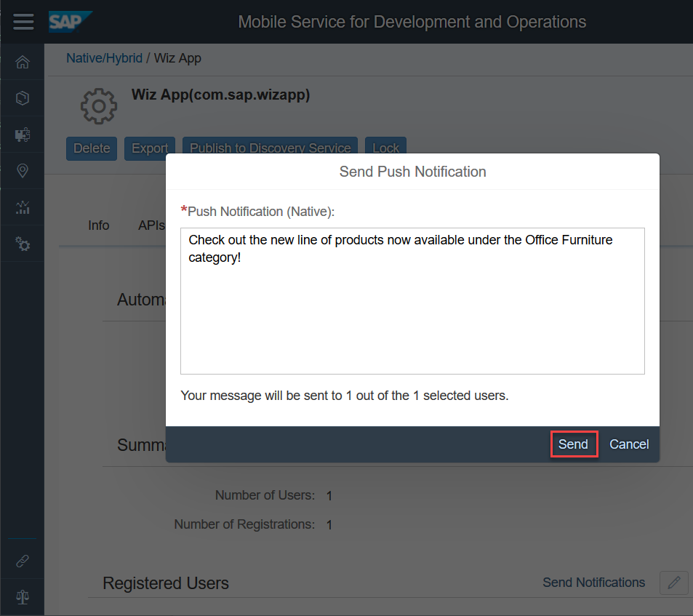Click the chain link icon in sidebar

[x=23, y=561]
